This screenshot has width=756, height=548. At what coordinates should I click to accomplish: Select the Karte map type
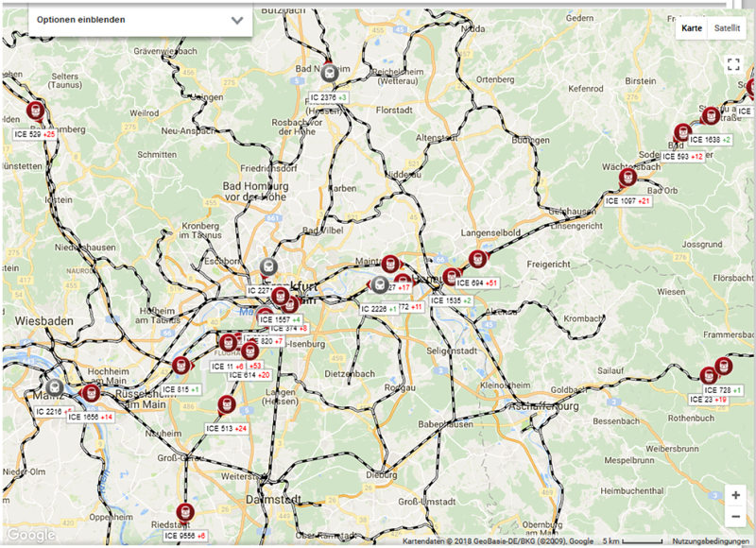(x=693, y=28)
